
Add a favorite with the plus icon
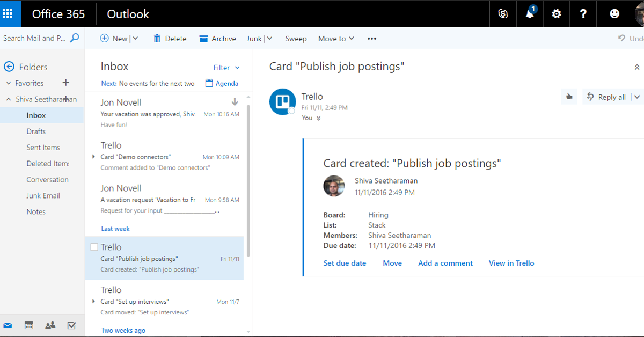tap(66, 83)
